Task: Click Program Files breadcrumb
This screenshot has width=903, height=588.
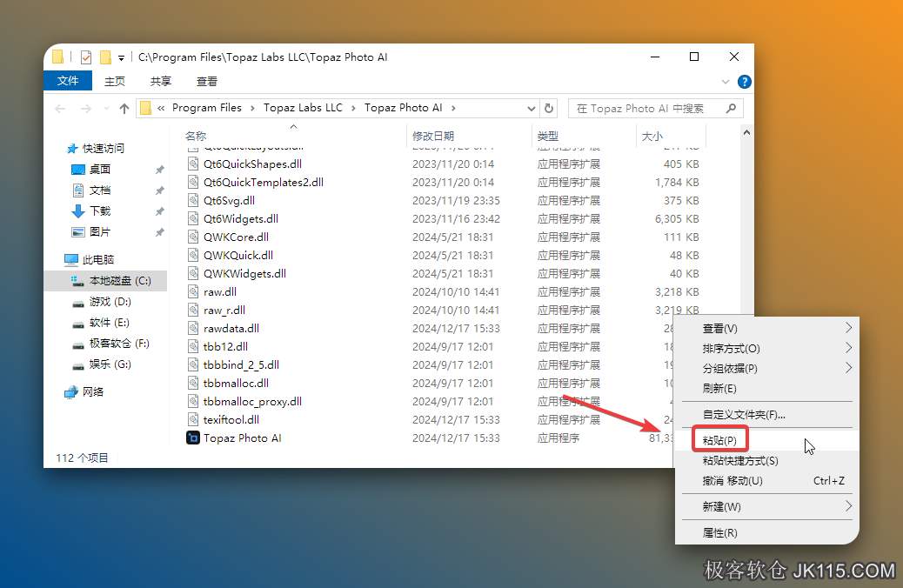Action: click(207, 108)
